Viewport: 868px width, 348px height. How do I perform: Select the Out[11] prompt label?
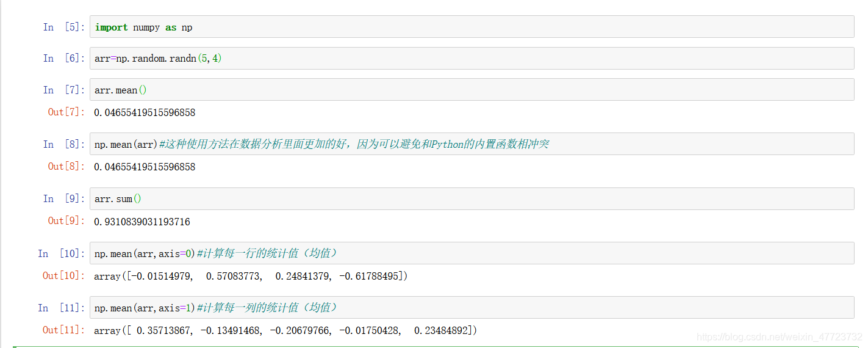tap(64, 330)
